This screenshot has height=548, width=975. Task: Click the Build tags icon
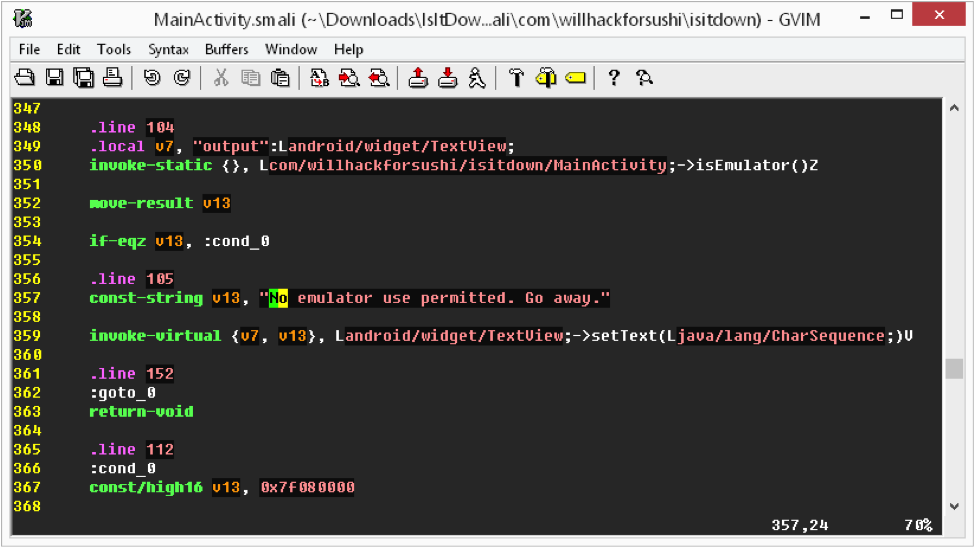546,78
